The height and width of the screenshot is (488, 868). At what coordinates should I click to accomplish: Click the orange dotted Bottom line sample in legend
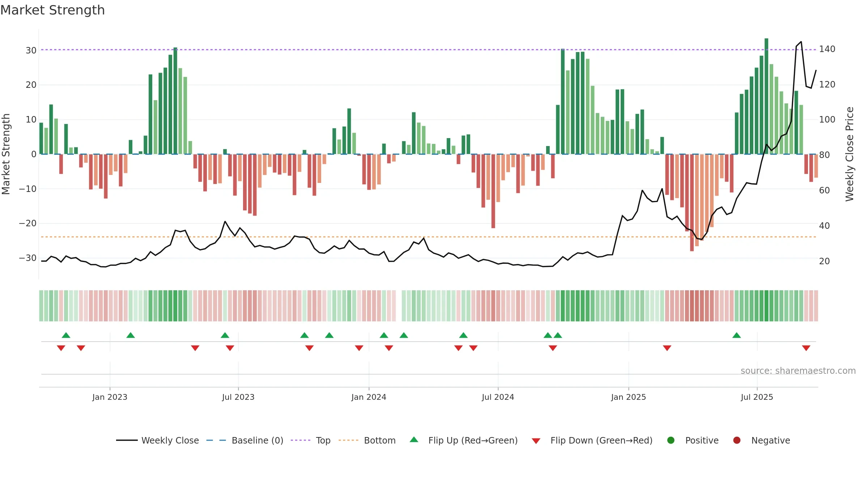pos(349,440)
